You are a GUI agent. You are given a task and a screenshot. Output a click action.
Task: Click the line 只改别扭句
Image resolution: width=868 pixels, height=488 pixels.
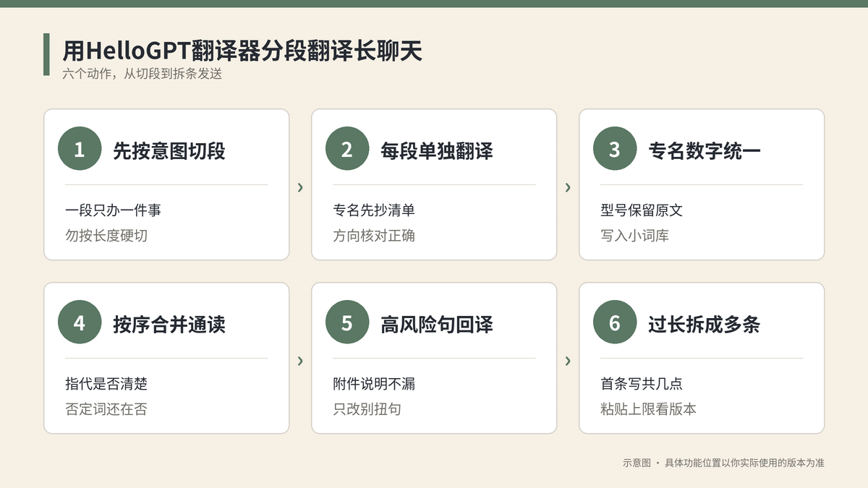click(367, 409)
